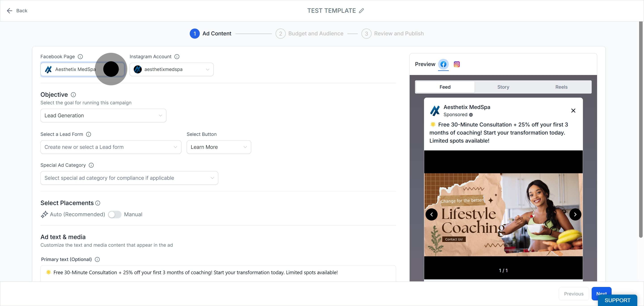
Task: Click the Facebook preview icon
Action: click(443, 64)
